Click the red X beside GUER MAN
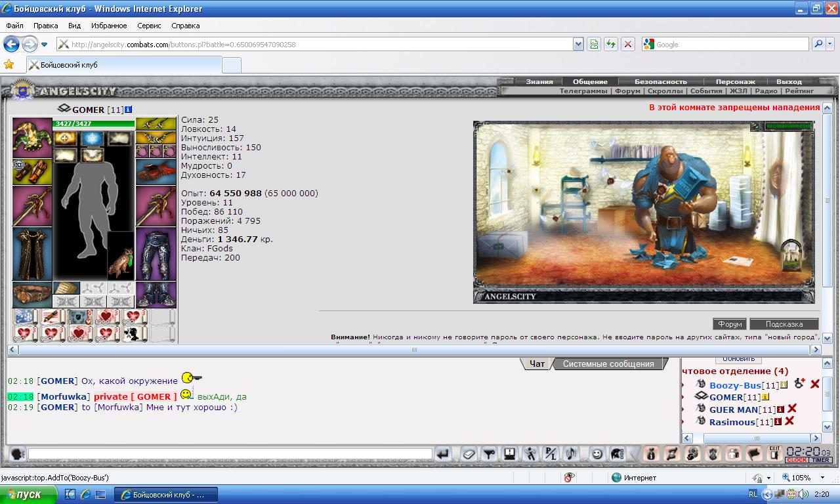The image size is (840, 504). click(x=792, y=408)
